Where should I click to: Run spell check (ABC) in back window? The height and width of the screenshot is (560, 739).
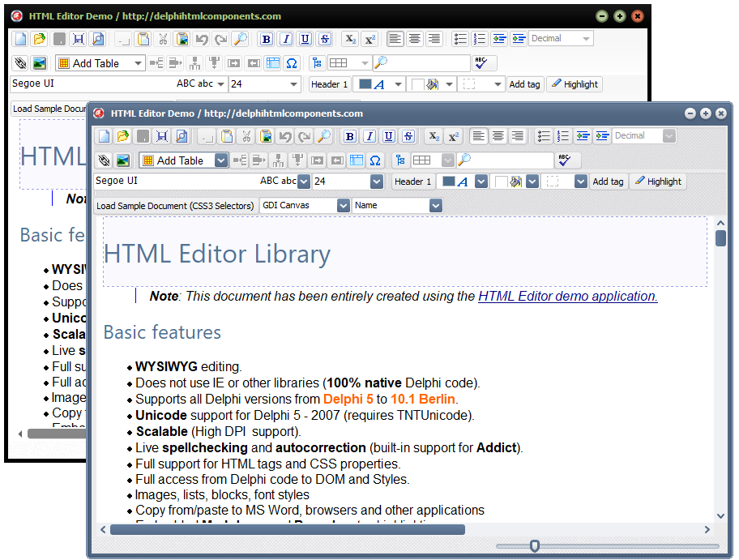[481, 62]
